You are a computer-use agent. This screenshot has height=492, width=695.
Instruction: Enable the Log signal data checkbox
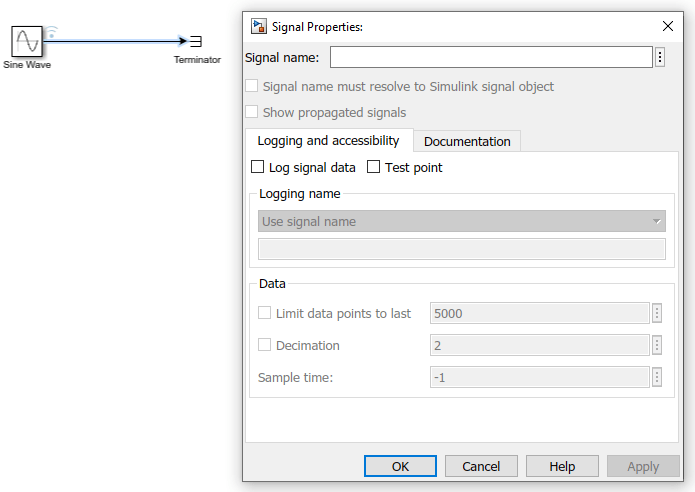(x=258, y=167)
